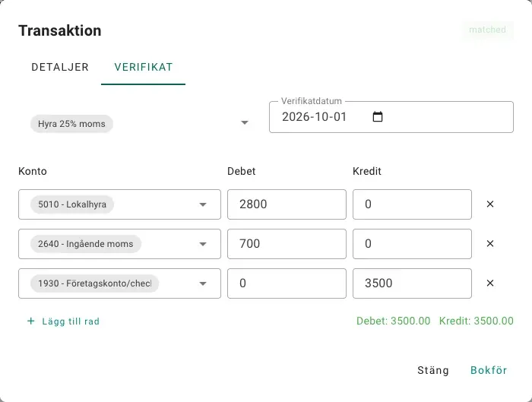Focus the Verifikatdatum date field
Screen dimensions: 532x402
tap(391, 117)
